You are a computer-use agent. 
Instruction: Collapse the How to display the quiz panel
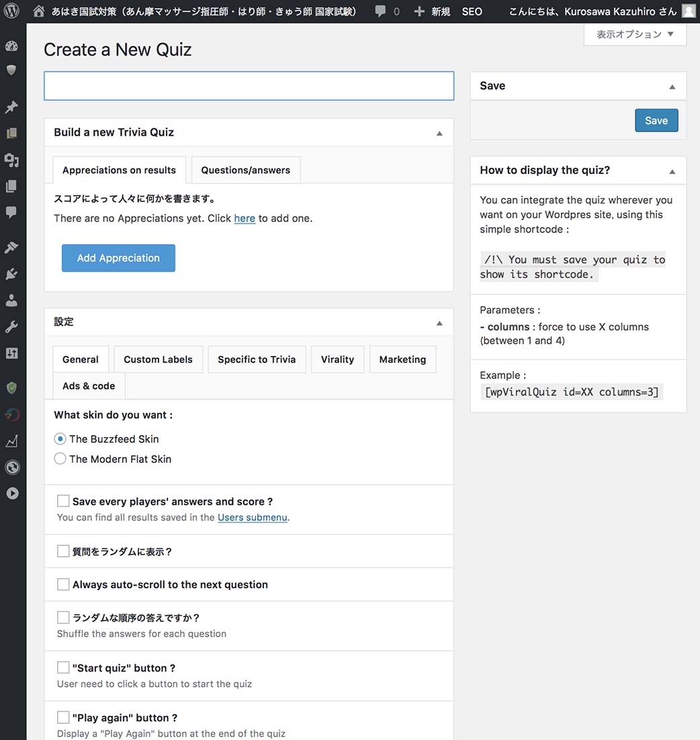[672, 171]
